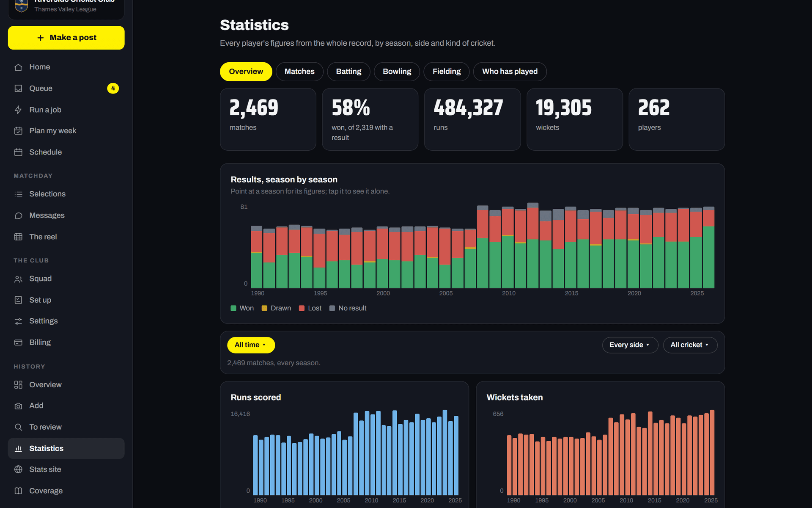
Task: Click the Thames Valley League label
Action: [65, 9]
